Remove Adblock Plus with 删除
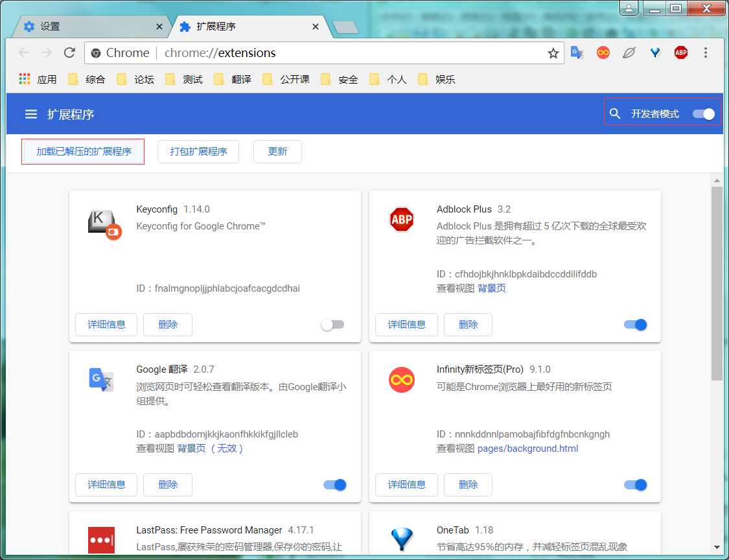729x560 pixels. coord(468,325)
